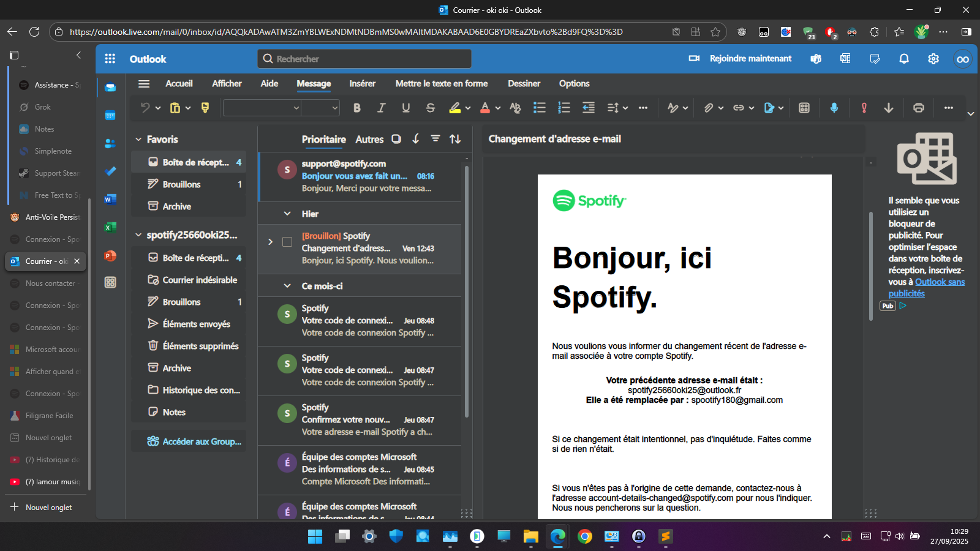The image size is (980, 551).
Task: Collapse the Hier message group
Action: 287,214
